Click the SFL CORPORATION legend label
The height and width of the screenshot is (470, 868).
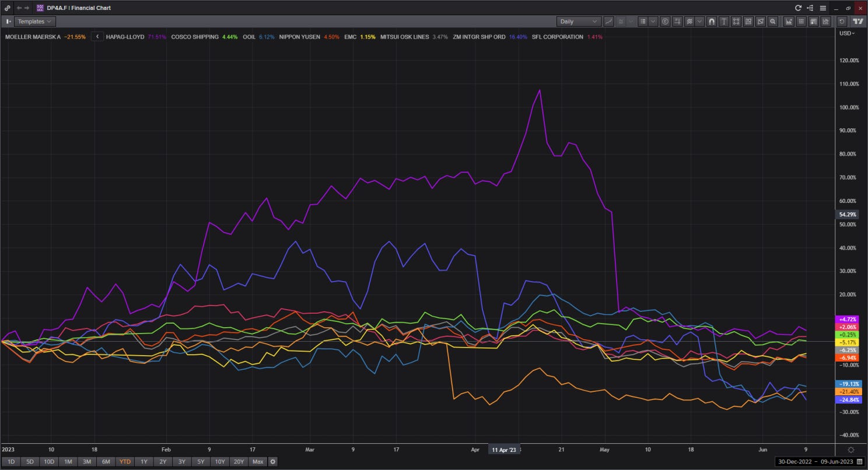(557, 37)
